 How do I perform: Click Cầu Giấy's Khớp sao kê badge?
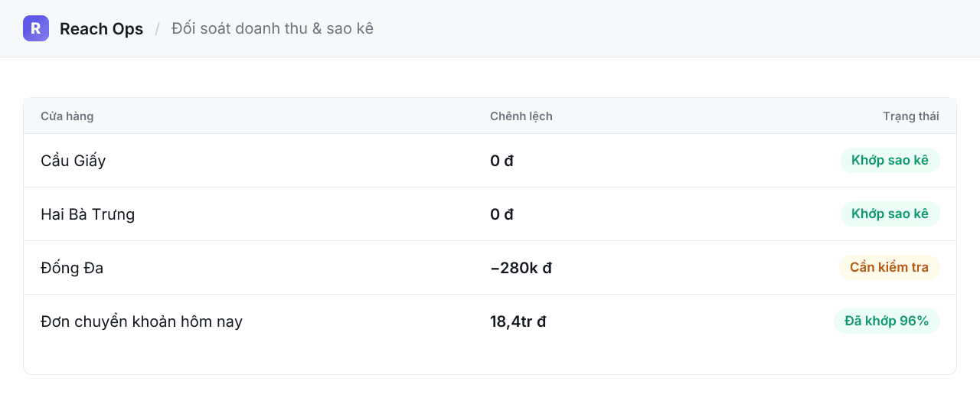(x=890, y=161)
